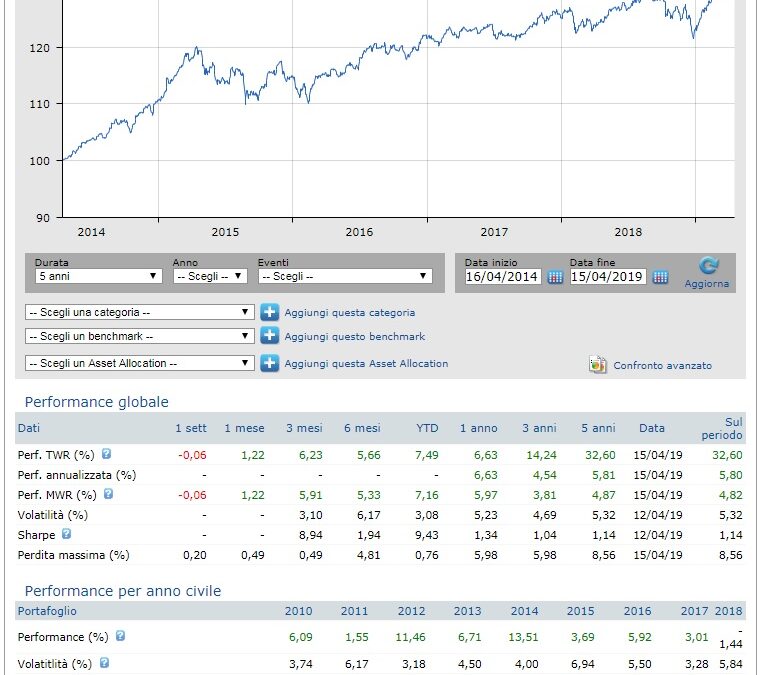The image size is (761, 675).
Task: Click the Confronto avanzato document icon
Action: click(x=598, y=365)
